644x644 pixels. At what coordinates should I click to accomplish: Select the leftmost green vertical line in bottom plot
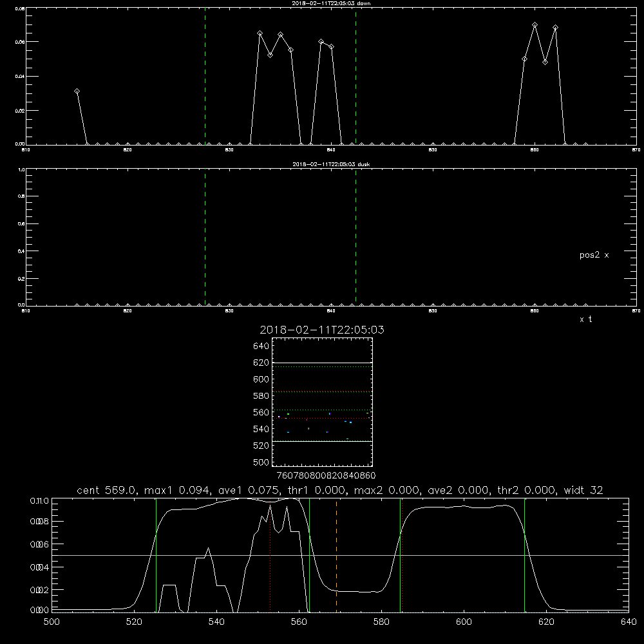click(x=156, y=555)
